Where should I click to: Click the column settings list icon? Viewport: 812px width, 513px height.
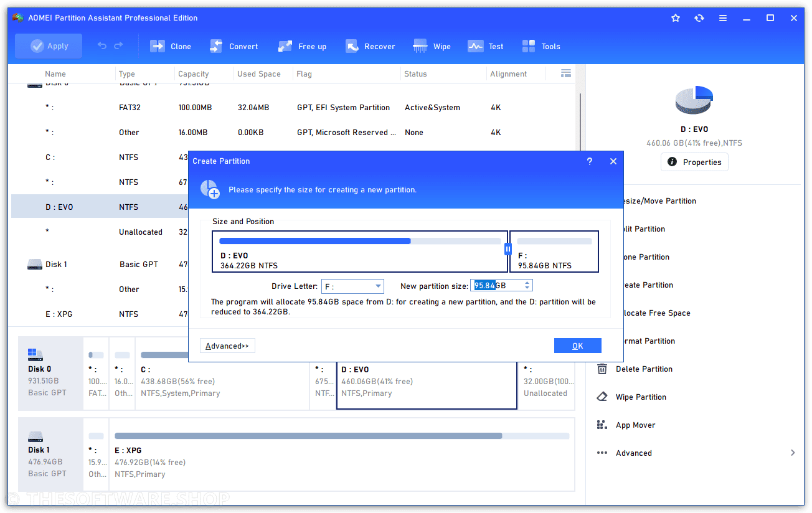pyautogui.click(x=566, y=73)
